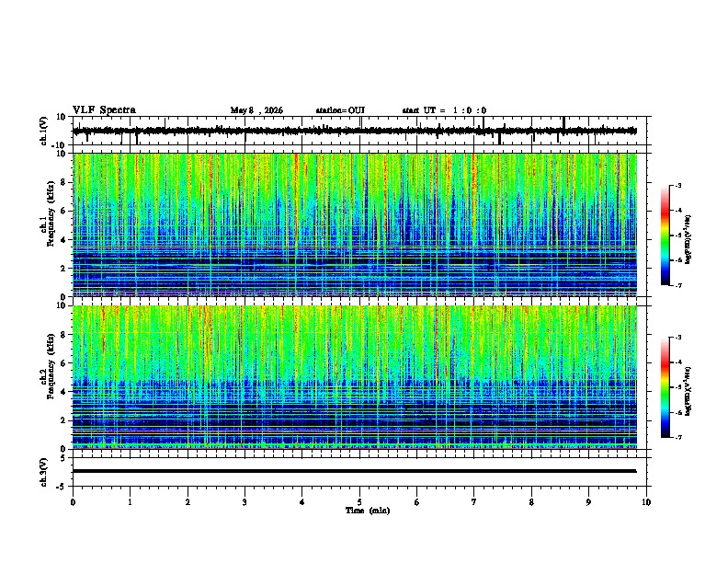This screenshot has height=563, width=728.
Task: Click the Time (min) axis label
Action: coord(368,511)
